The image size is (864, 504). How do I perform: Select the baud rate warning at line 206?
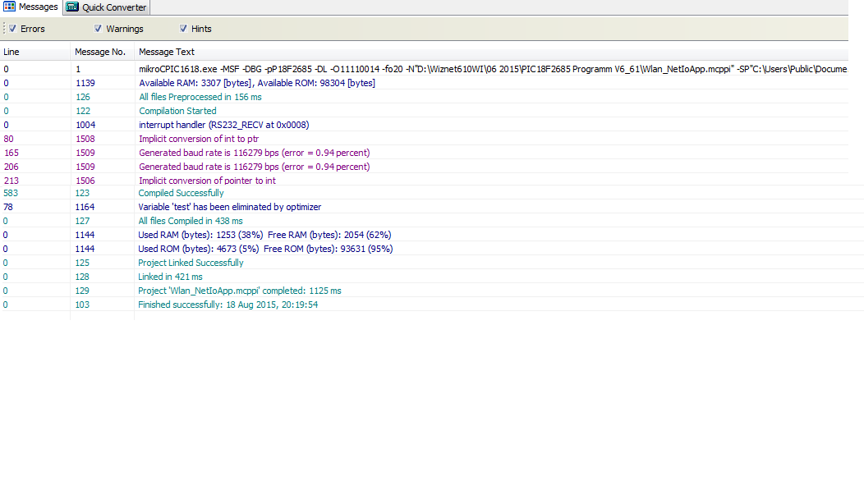click(x=425, y=167)
